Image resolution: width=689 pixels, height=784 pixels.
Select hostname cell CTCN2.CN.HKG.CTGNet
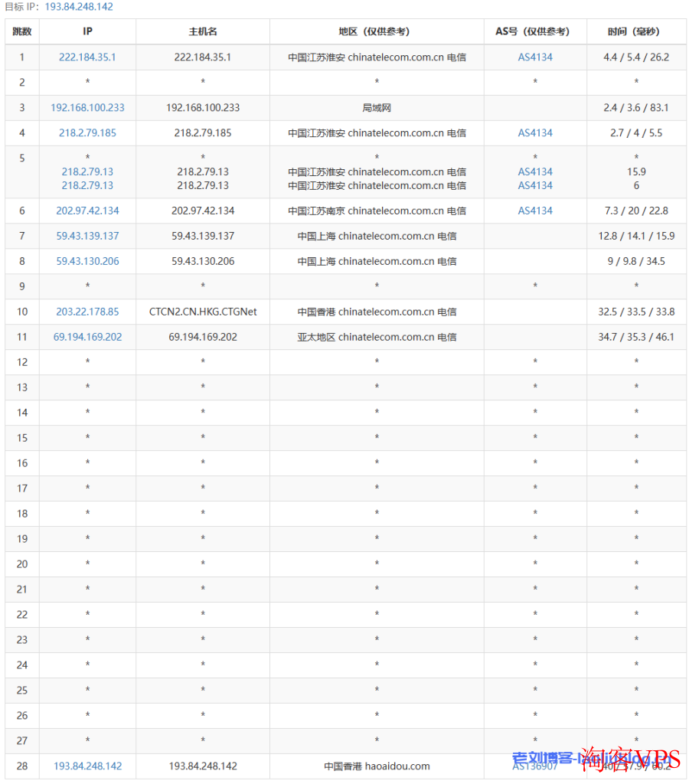click(203, 312)
